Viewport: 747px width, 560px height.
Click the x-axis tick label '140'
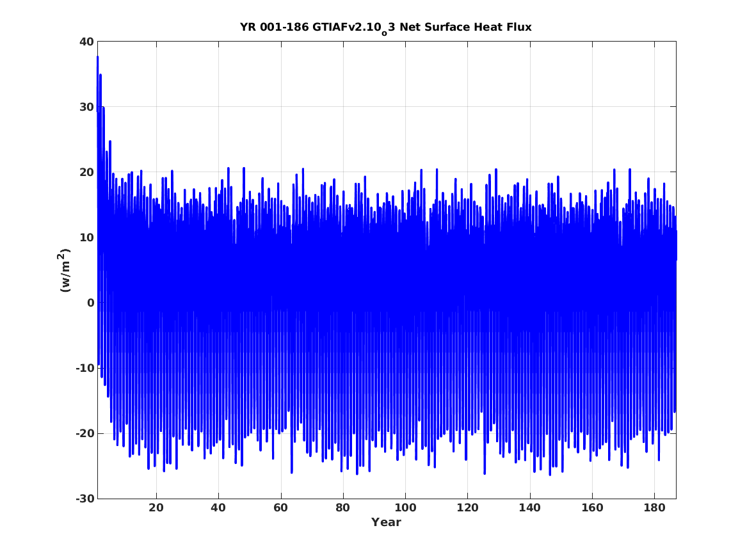(x=530, y=508)
